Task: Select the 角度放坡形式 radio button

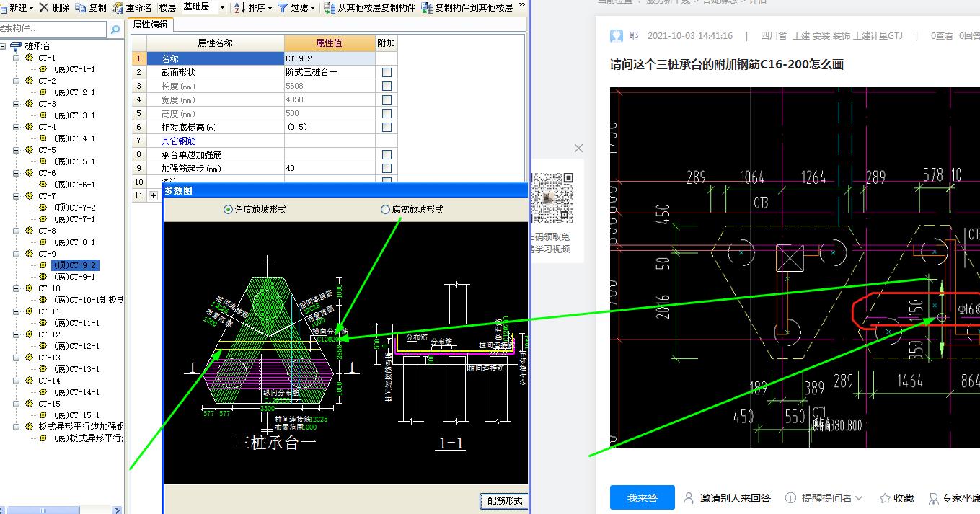Action: [x=229, y=210]
